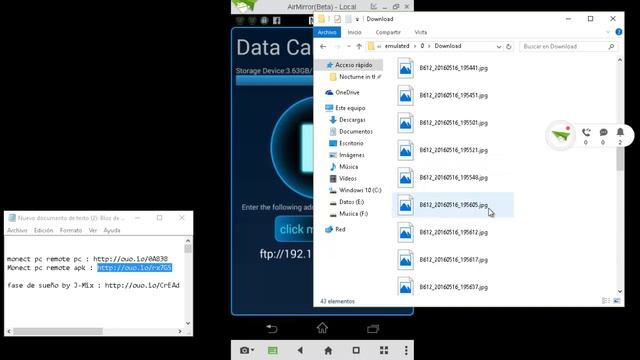Select Este equipo in navigation pane

pos(350,108)
